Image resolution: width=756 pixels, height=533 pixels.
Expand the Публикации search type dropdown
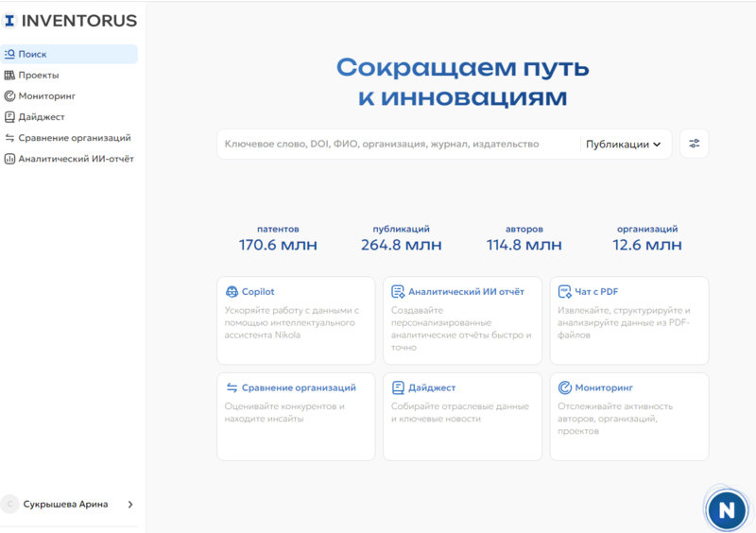(624, 145)
